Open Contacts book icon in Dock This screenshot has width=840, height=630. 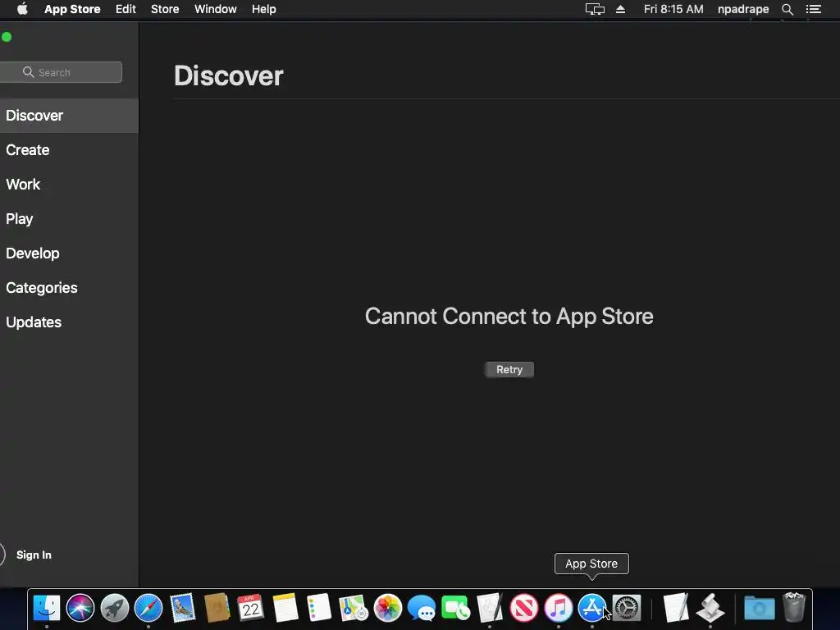pyautogui.click(x=217, y=608)
